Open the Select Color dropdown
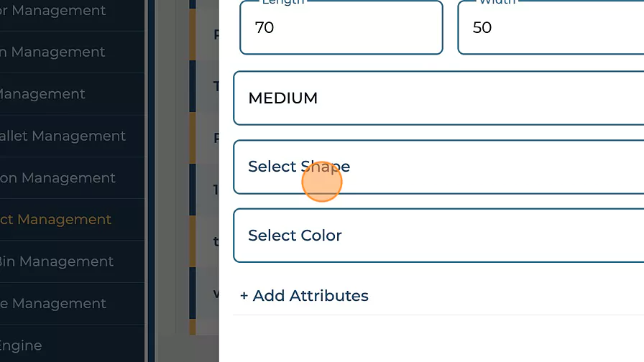 [438, 236]
